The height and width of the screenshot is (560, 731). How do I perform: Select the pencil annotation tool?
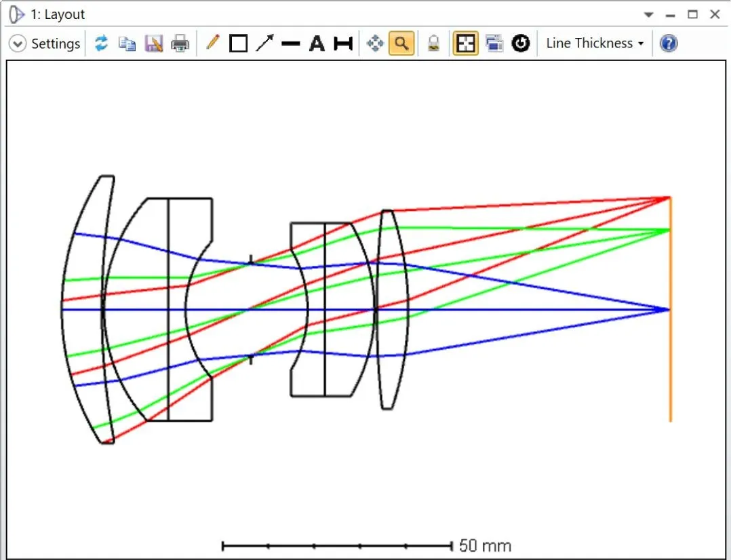tap(212, 43)
